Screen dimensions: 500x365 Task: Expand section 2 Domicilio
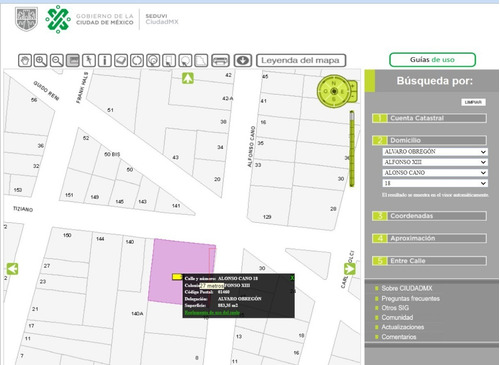click(429, 140)
